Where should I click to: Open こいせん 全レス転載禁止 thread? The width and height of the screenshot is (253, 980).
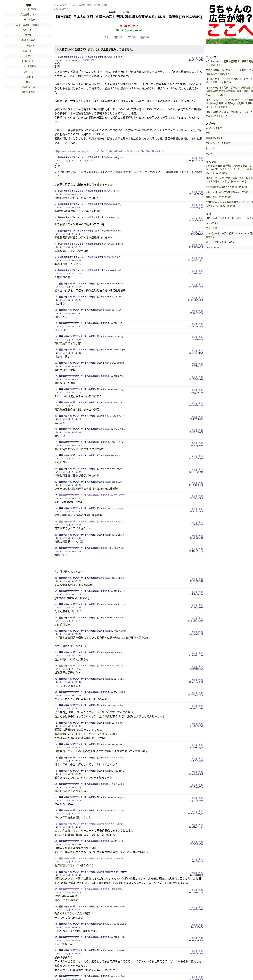coord(219,143)
